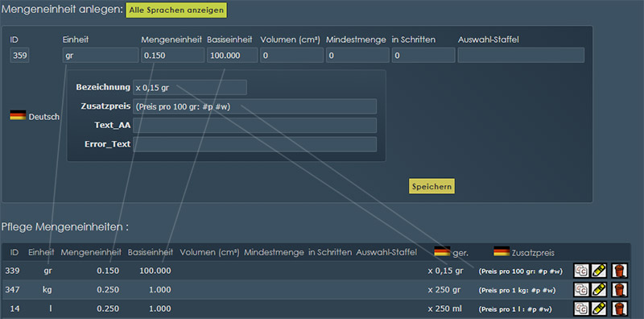This screenshot has width=644, height=319.
Task: Edit the gr unit row with pencil icon
Action: 599,271
